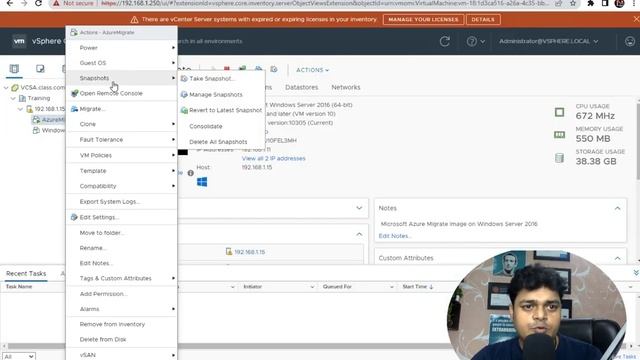This screenshot has width=640, height=360.
Task: Click the smiley feedback icon
Action: (x=630, y=41)
